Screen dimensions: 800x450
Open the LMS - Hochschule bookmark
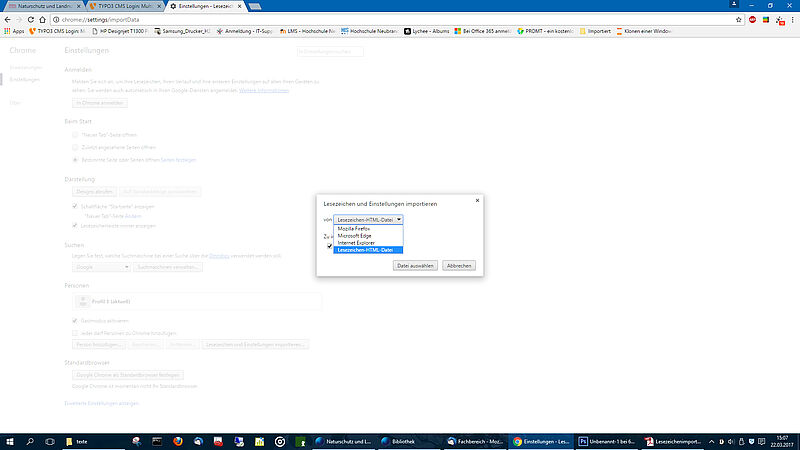[307, 31]
